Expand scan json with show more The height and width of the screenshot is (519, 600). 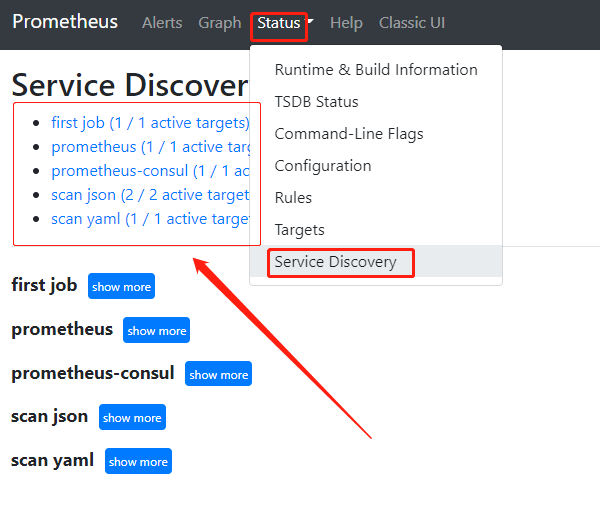pyautogui.click(x=132, y=417)
